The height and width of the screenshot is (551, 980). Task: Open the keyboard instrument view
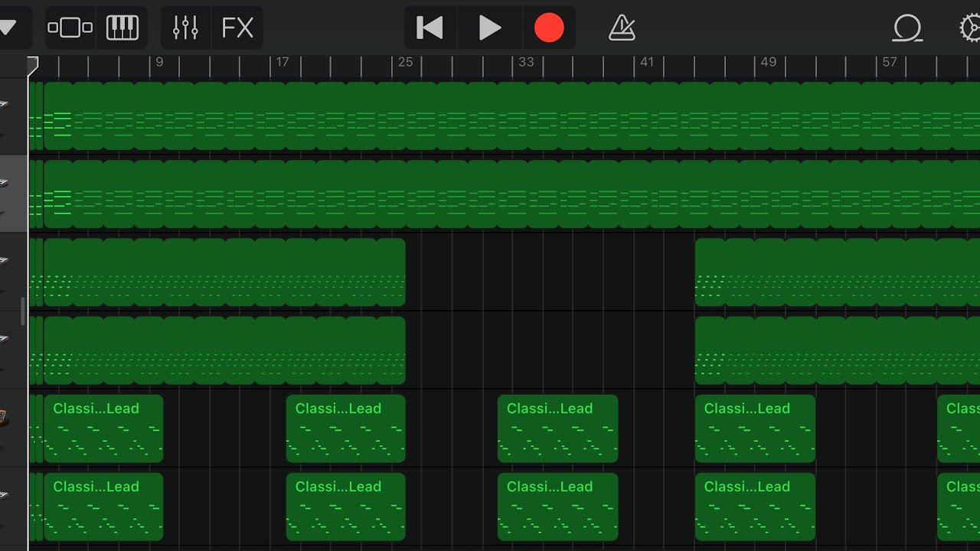122,28
